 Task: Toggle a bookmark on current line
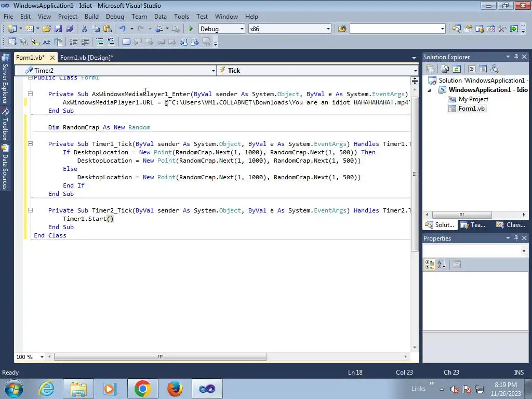126,42
